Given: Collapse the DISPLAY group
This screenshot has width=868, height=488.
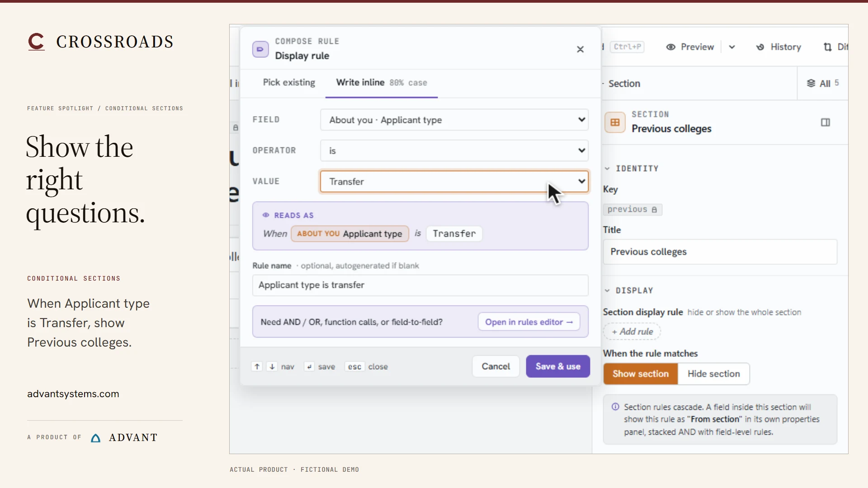Looking at the screenshot, I should [607, 291].
